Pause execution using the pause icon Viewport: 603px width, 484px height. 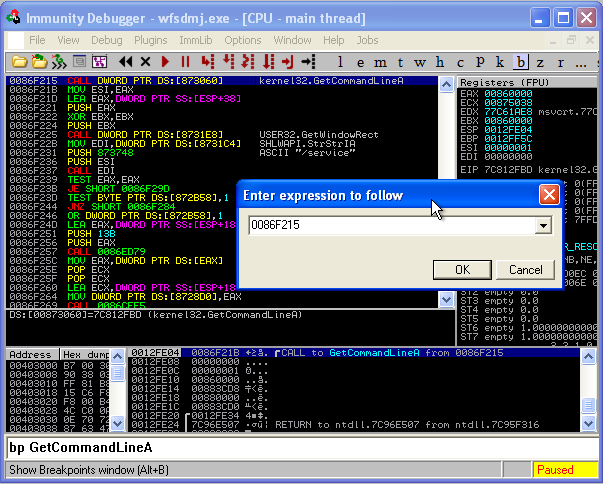tap(185, 62)
